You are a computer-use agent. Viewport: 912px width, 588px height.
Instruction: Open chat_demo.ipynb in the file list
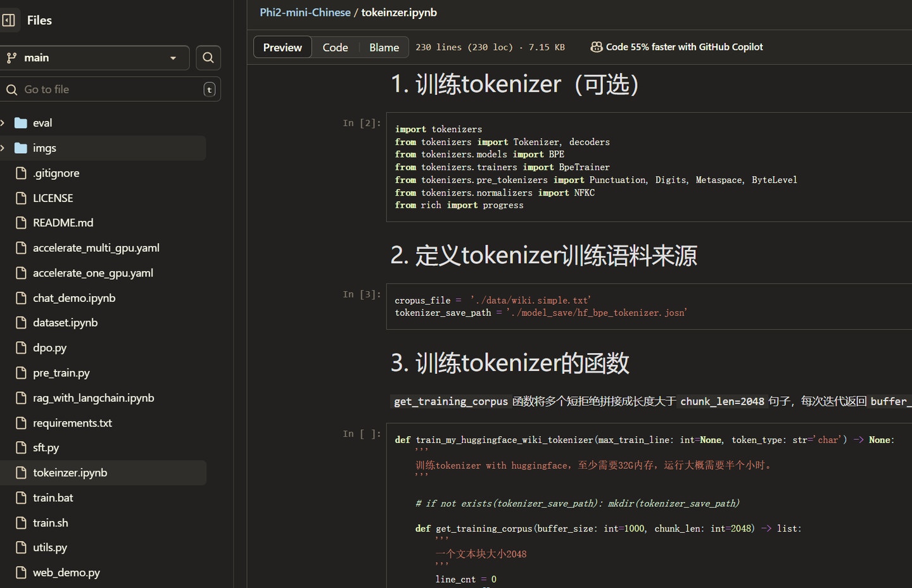[x=74, y=298]
